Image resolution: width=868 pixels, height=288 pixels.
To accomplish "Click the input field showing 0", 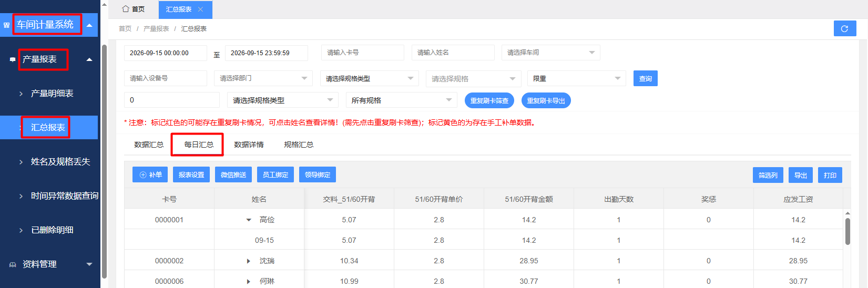I will (172, 100).
